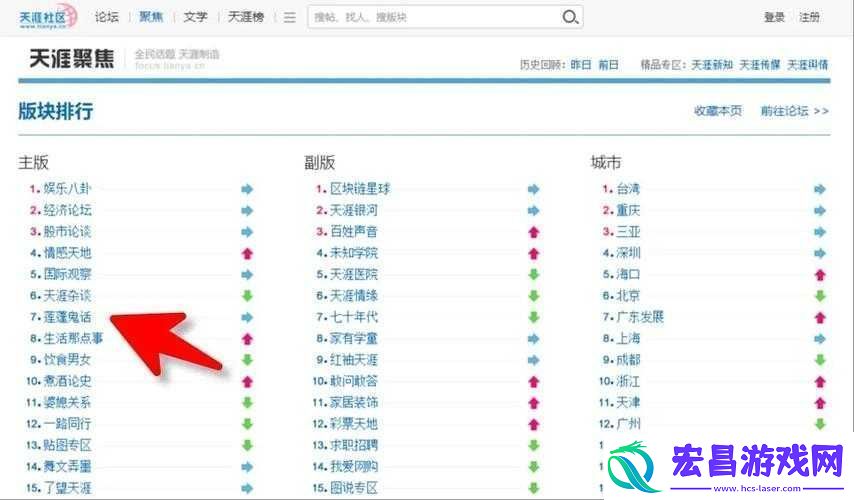Open the 家居装饰 board
The width and height of the screenshot is (854, 500).
pos(354,403)
